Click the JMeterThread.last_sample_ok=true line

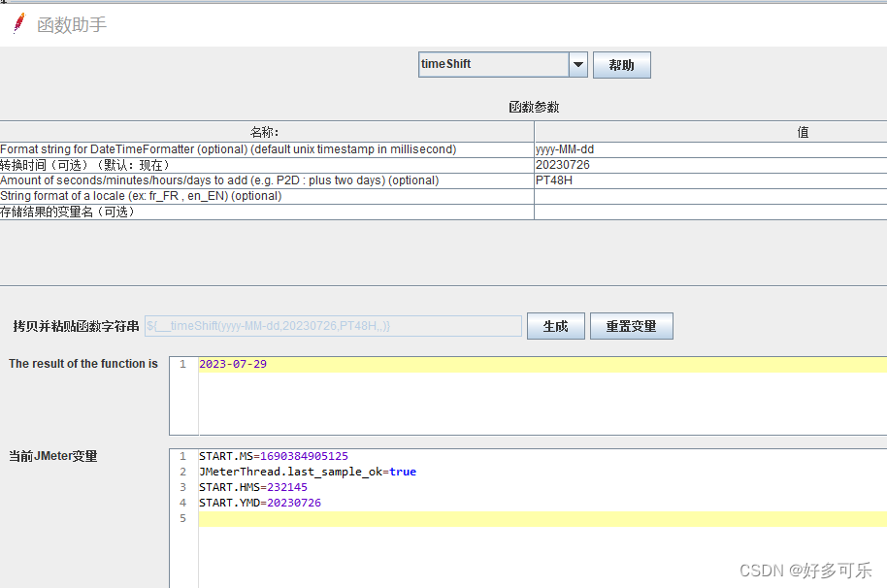(308, 472)
